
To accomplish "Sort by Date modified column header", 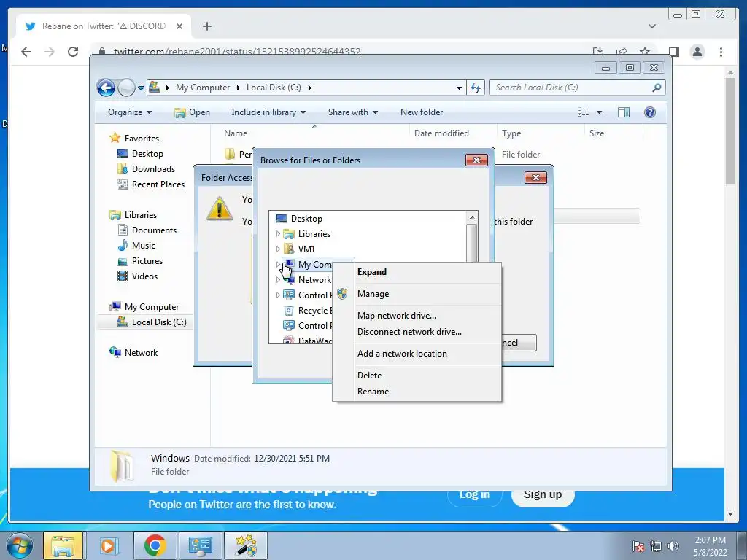I will click(x=441, y=133).
